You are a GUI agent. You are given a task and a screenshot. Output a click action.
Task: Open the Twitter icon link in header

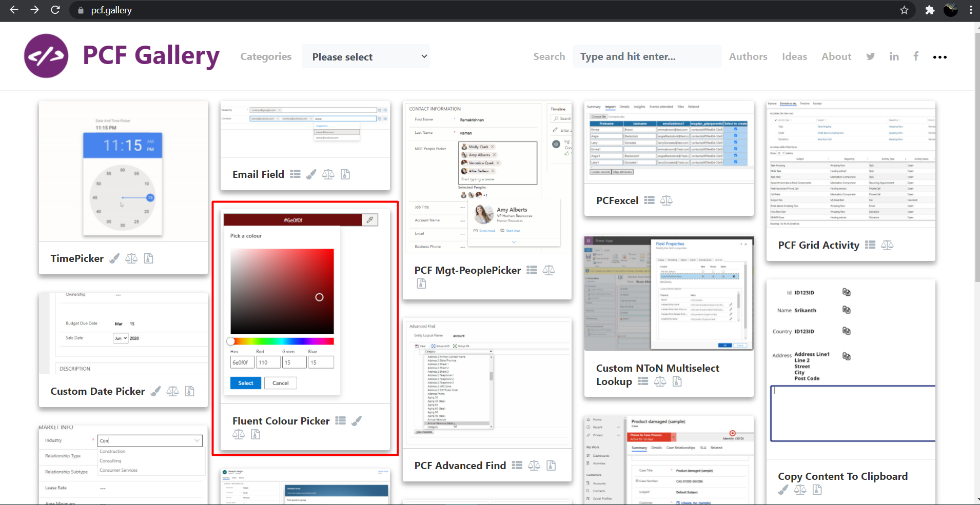pos(870,56)
